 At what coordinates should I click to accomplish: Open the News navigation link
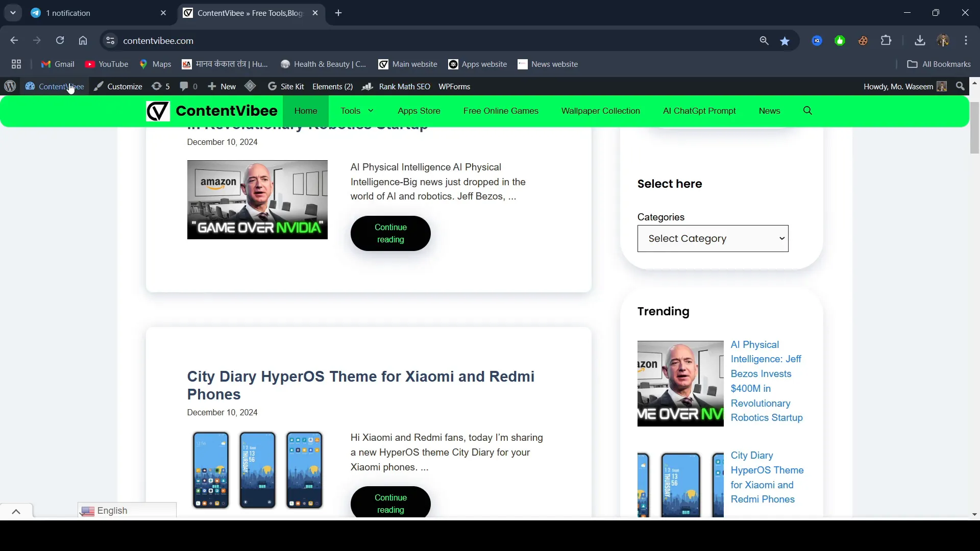tap(769, 111)
